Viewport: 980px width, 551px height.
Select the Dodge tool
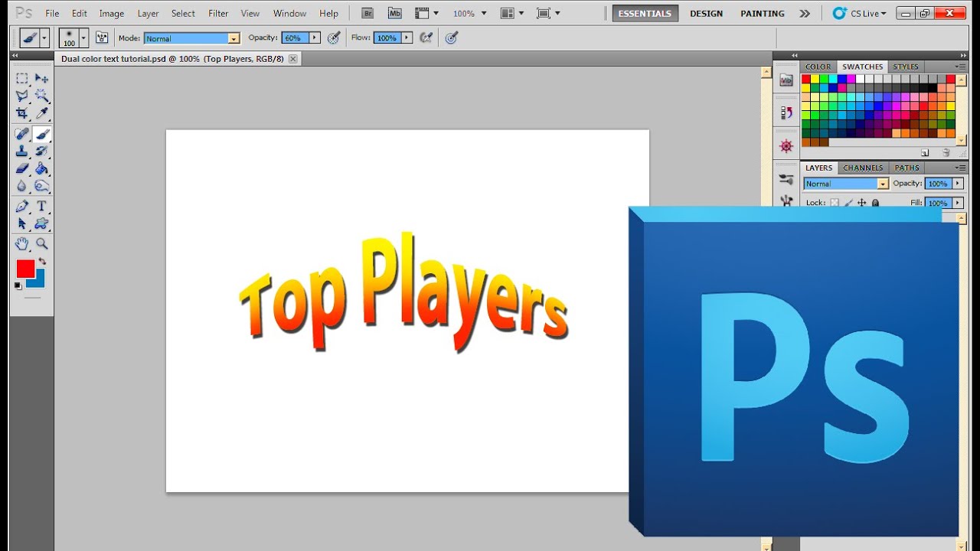42,186
